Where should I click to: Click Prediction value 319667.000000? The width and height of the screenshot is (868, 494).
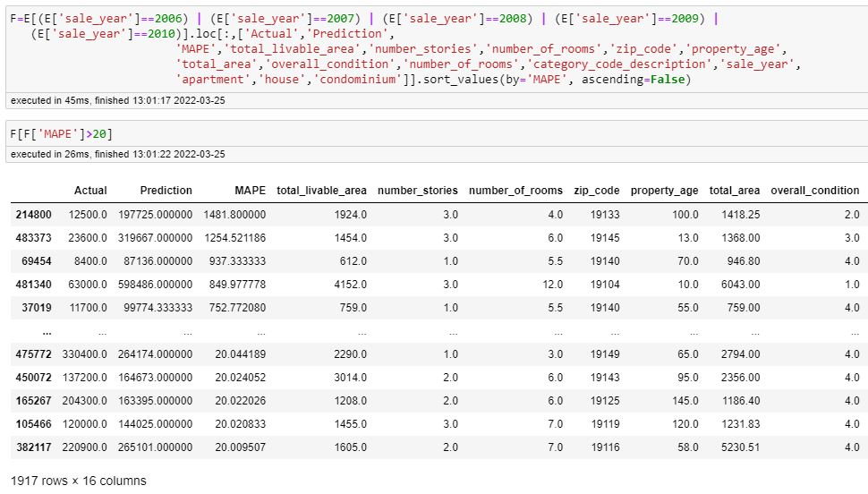click(x=155, y=237)
